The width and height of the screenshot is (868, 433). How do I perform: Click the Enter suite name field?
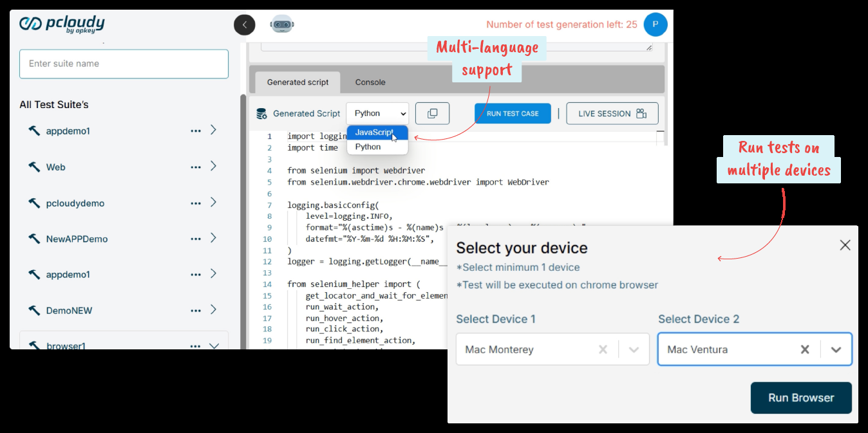tap(124, 64)
